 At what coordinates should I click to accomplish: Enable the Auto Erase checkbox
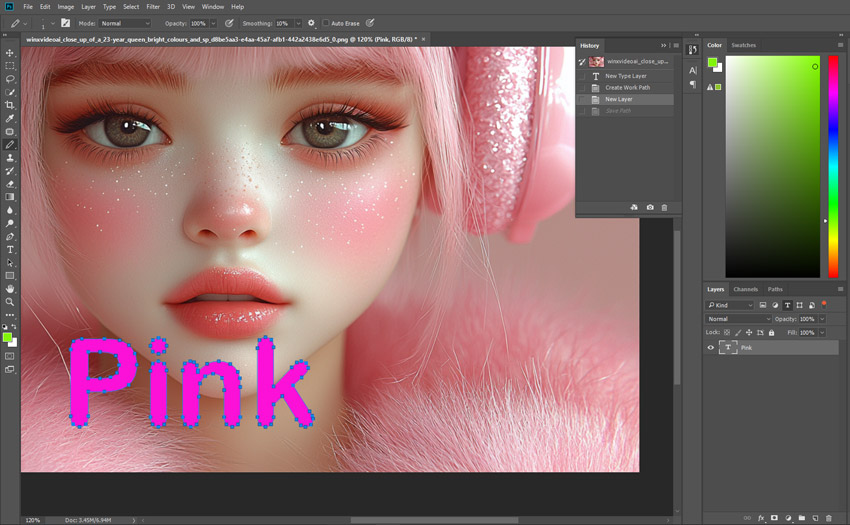pyautogui.click(x=326, y=23)
